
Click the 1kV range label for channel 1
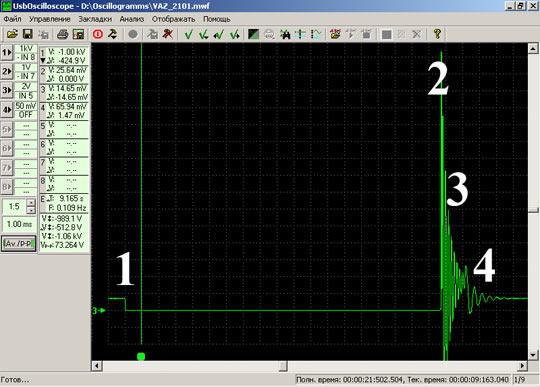click(x=26, y=49)
